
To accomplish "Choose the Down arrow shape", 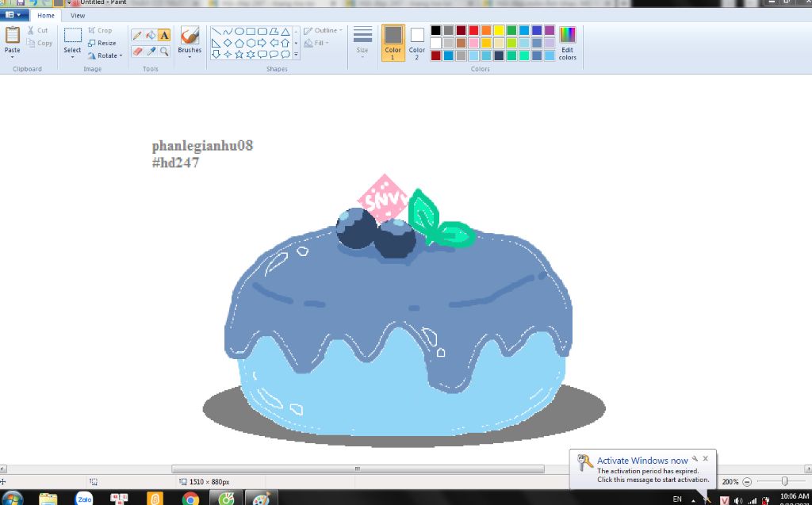I will pos(216,54).
